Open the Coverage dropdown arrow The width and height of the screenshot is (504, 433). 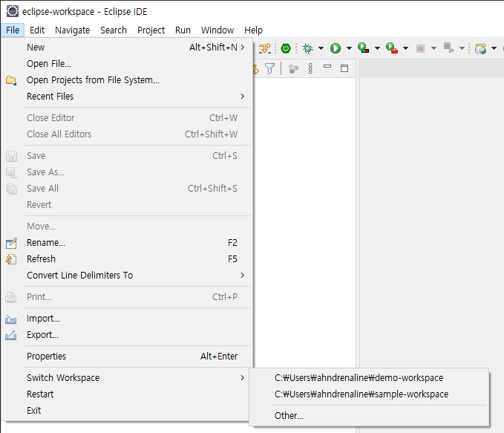[377, 48]
